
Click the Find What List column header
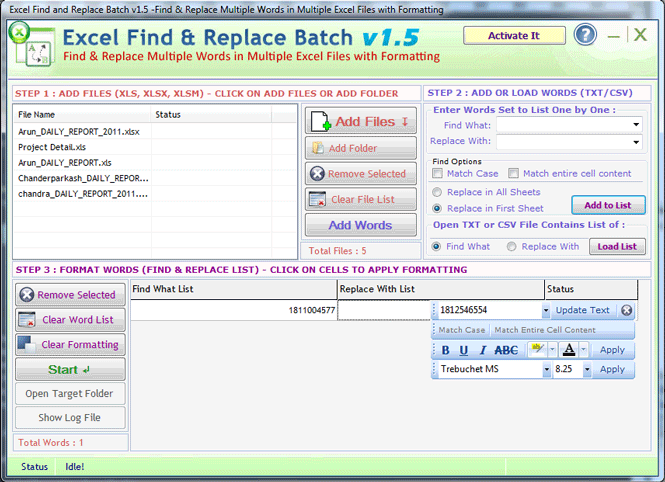tap(234, 289)
